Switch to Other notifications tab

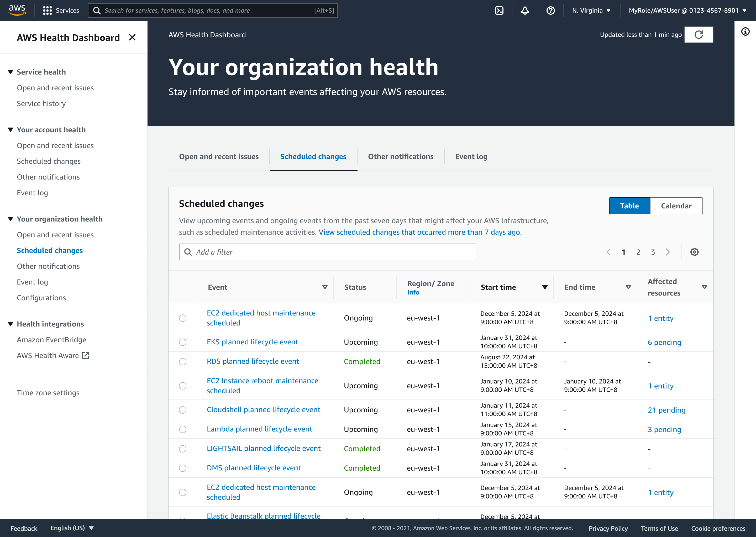point(401,157)
